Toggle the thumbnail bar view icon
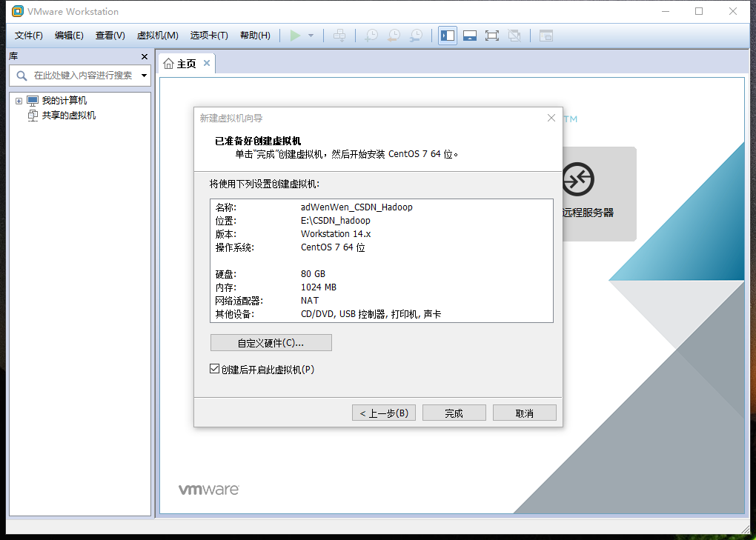This screenshot has height=540, width=756. pos(470,36)
